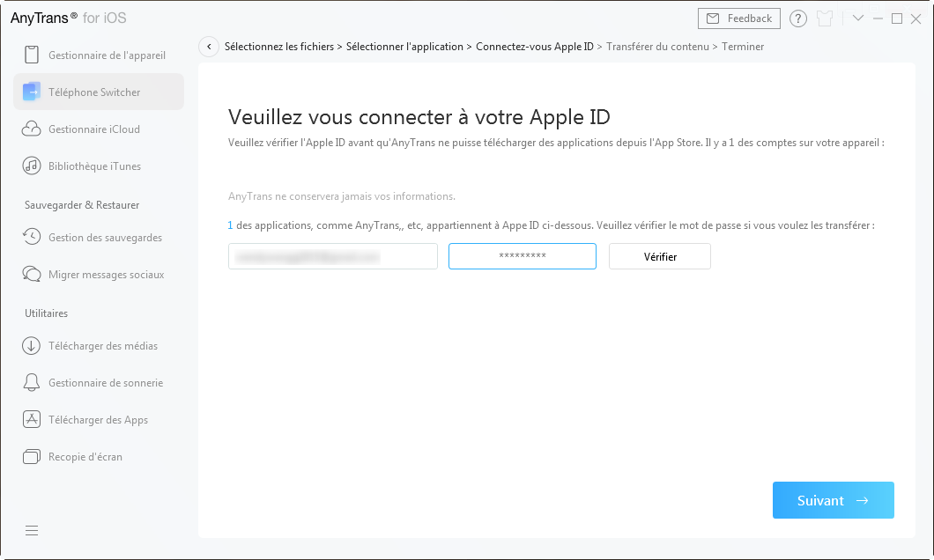Click the iTunes music note icon
The image size is (934, 560).
point(32,166)
